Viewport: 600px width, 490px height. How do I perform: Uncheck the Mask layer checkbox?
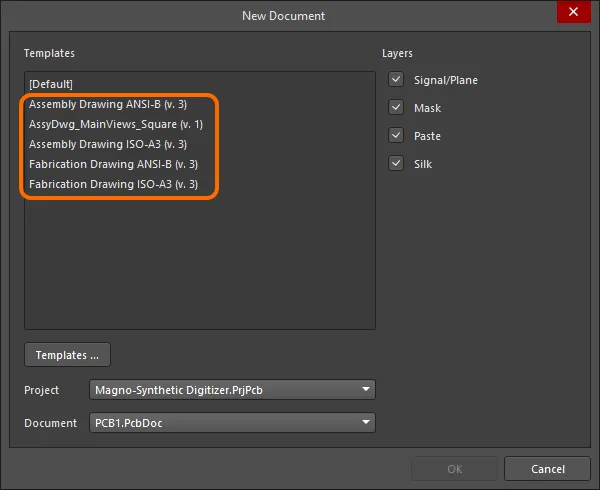[x=396, y=107]
